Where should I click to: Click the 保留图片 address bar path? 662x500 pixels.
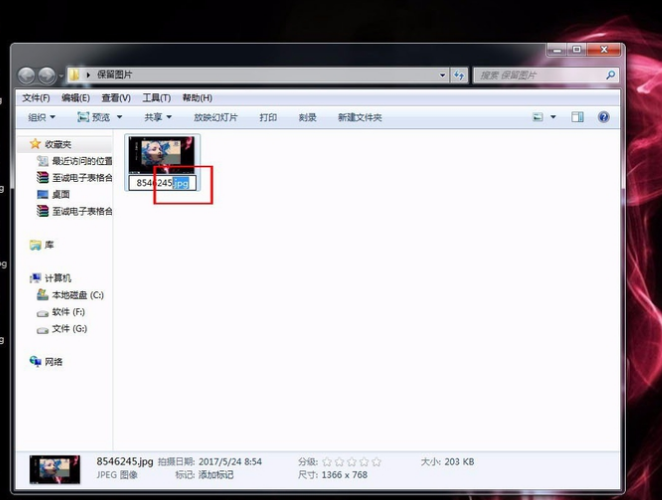(x=114, y=75)
